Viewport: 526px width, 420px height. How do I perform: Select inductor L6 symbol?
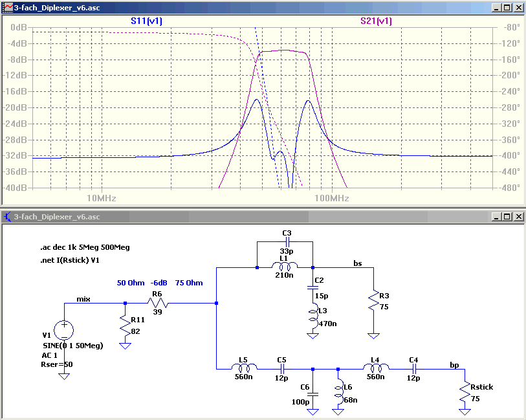(x=339, y=391)
